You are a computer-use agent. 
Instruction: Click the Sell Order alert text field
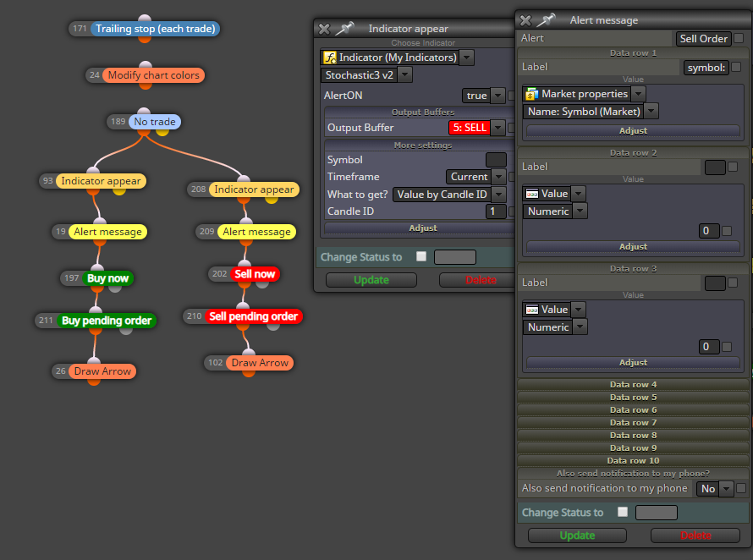pyautogui.click(x=704, y=38)
